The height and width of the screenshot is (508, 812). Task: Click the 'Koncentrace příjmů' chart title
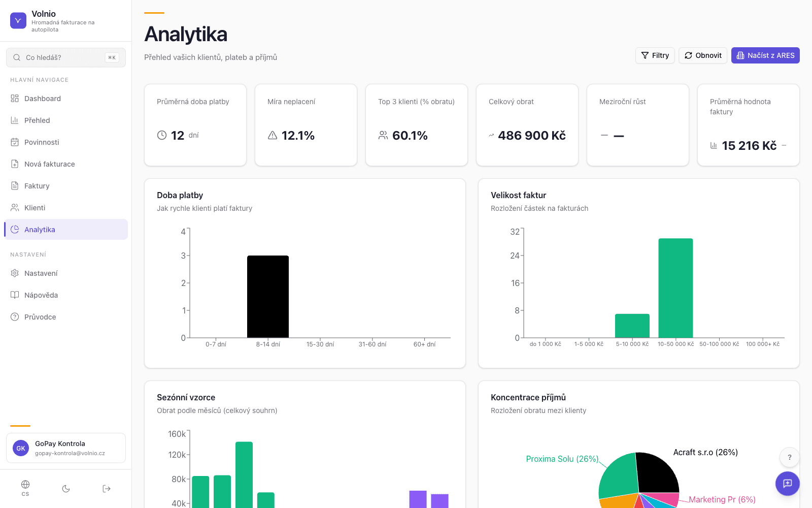click(x=528, y=397)
